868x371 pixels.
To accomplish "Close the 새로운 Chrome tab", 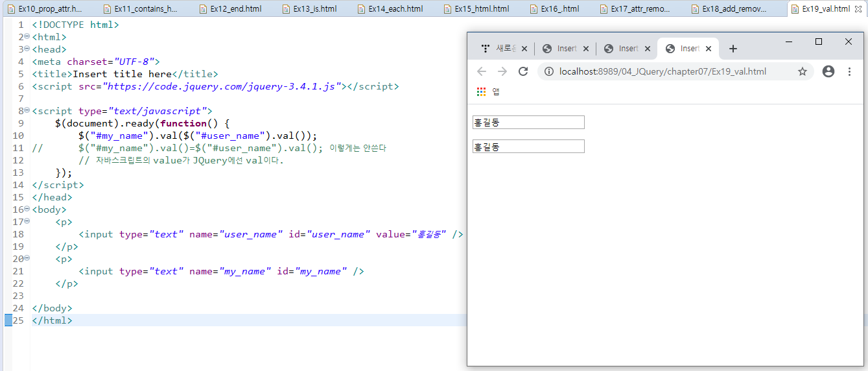I will [524, 49].
